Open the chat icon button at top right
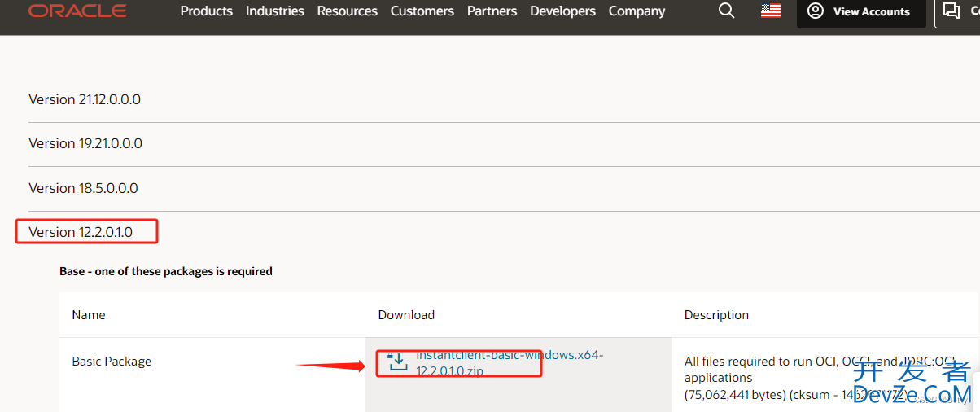 (957, 11)
